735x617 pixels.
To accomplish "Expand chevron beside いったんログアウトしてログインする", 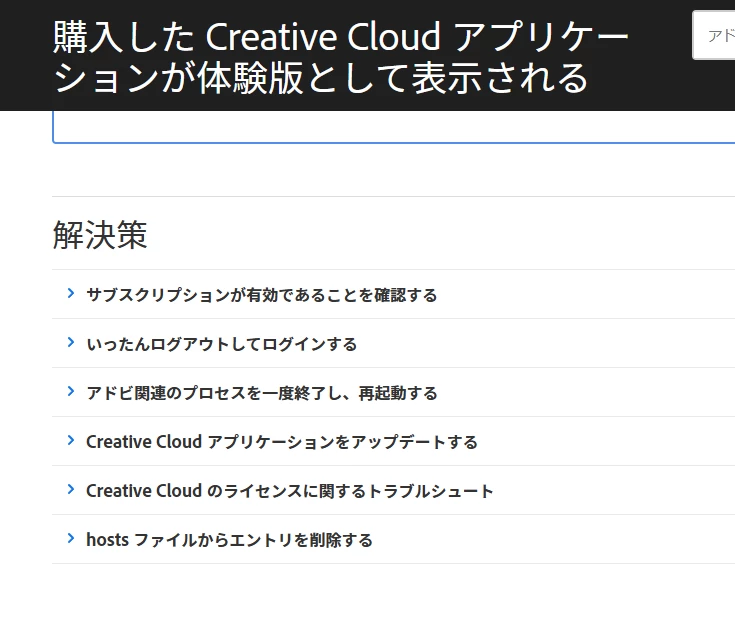I will pos(71,343).
